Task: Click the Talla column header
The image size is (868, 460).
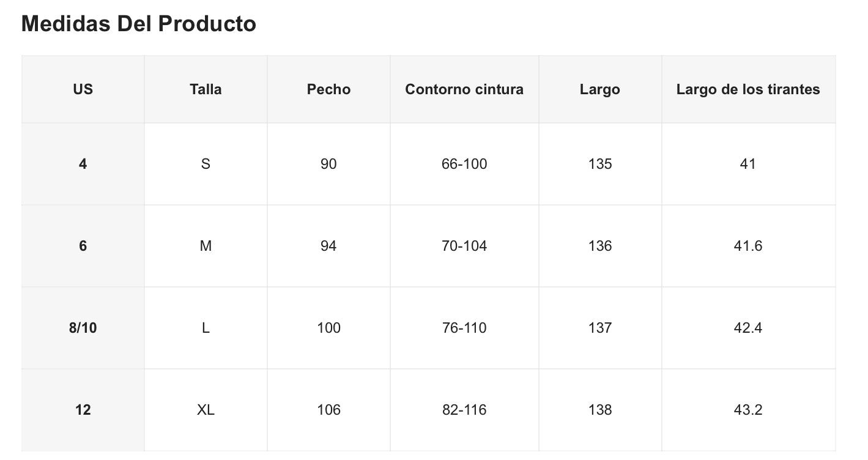Action: (x=206, y=89)
